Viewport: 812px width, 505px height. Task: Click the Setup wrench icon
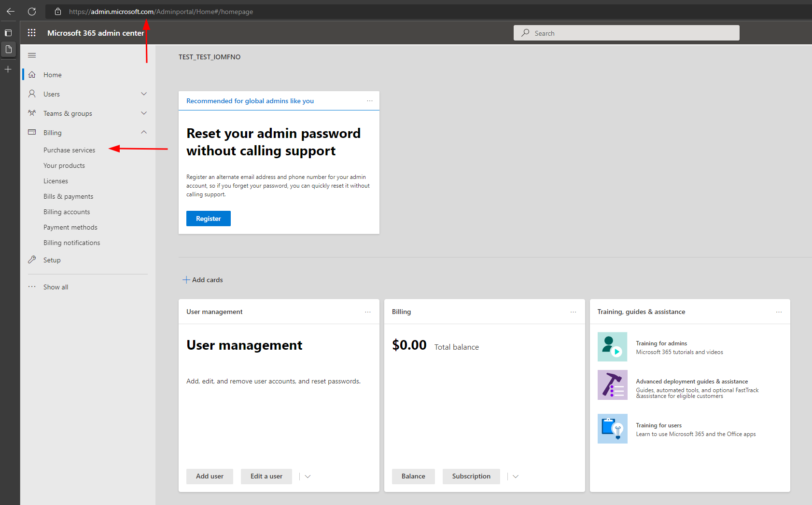pos(32,259)
